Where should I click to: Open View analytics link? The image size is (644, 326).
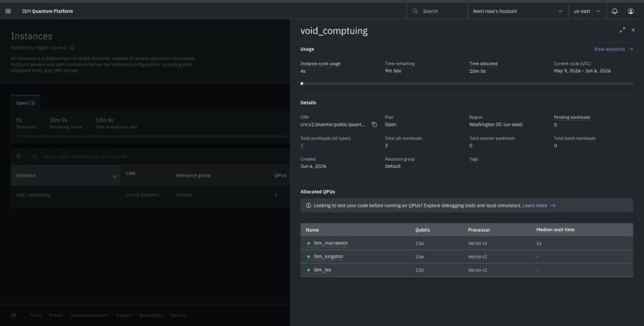(x=613, y=49)
